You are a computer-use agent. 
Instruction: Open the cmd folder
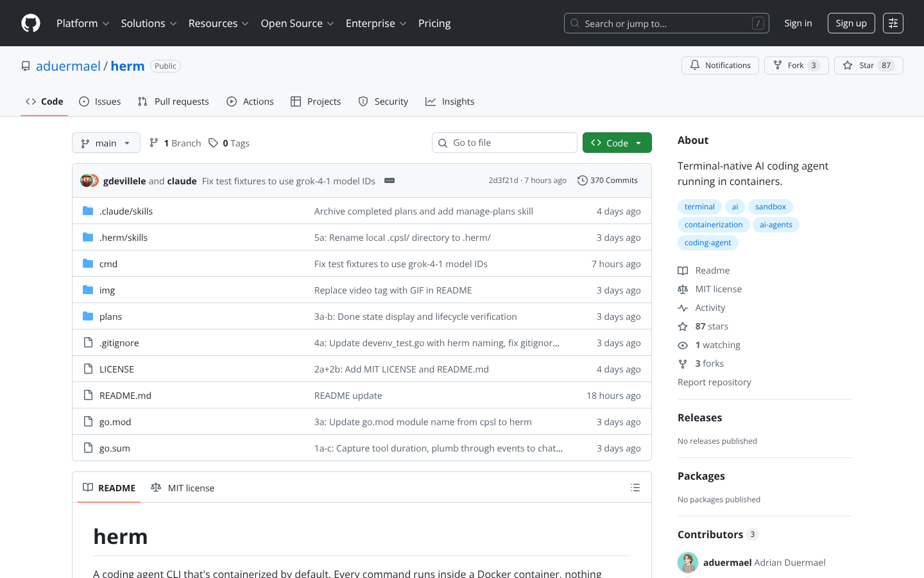(108, 264)
